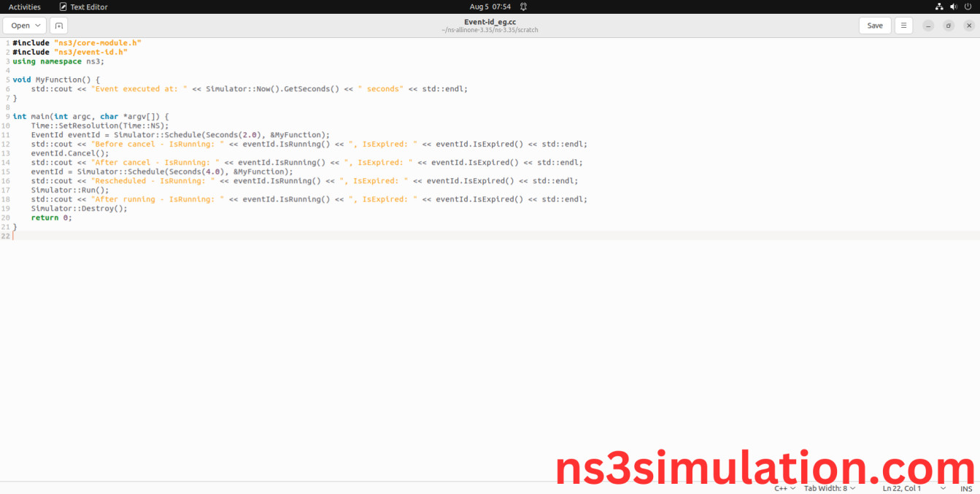Click the new document tab icon
980x494 pixels.
[58, 26]
